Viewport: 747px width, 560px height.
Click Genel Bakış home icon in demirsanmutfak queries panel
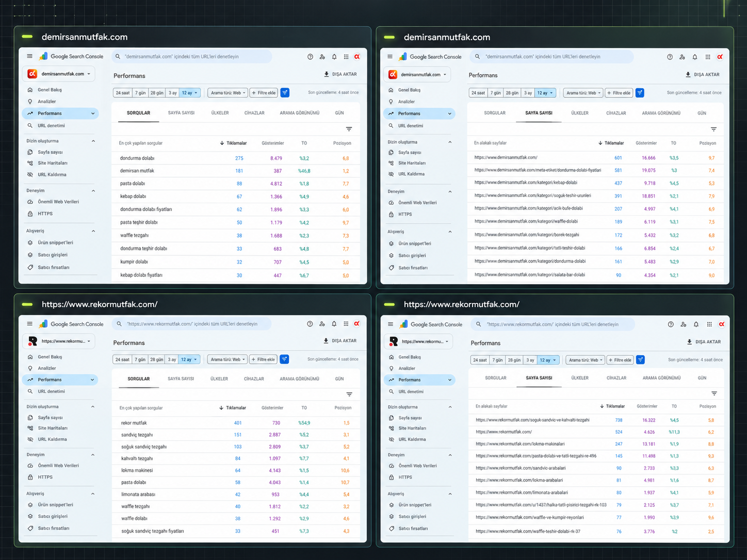[x=30, y=90]
